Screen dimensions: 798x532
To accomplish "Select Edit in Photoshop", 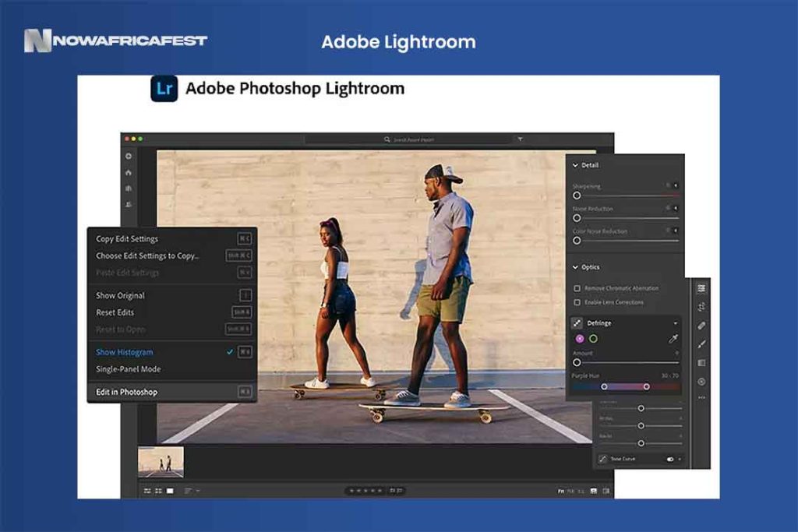I will tap(171, 392).
